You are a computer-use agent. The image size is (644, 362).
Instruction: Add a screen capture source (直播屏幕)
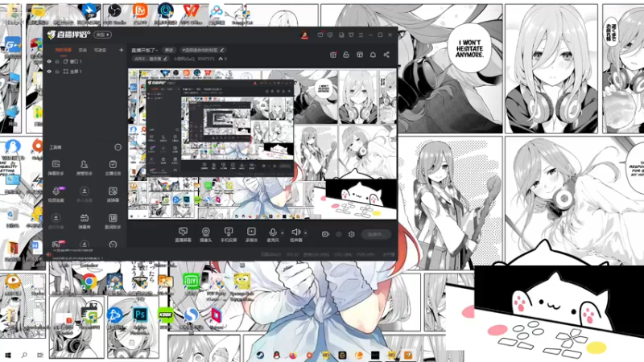(184, 235)
